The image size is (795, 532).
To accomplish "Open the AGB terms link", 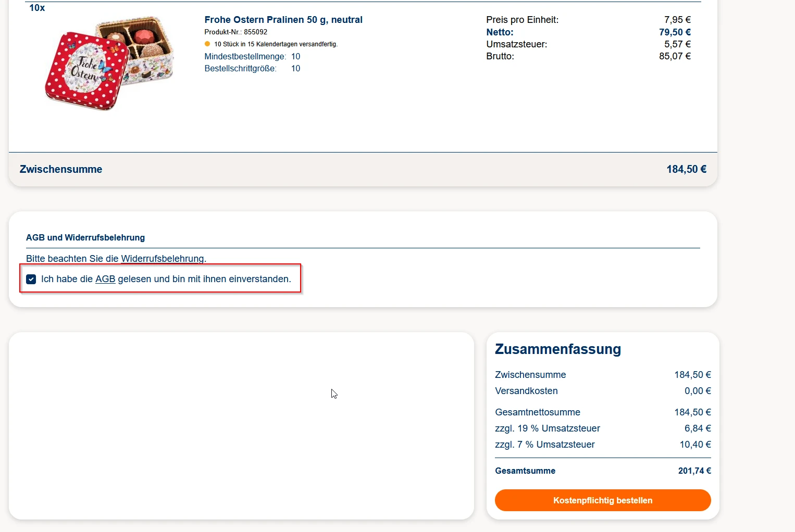I will pyautogui.click(x=105, y=280).
